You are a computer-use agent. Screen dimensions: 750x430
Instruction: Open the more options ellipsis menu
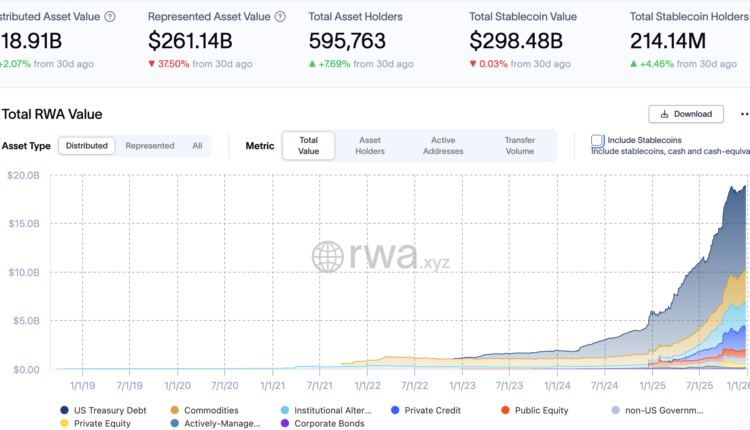[x=743, y=114]
